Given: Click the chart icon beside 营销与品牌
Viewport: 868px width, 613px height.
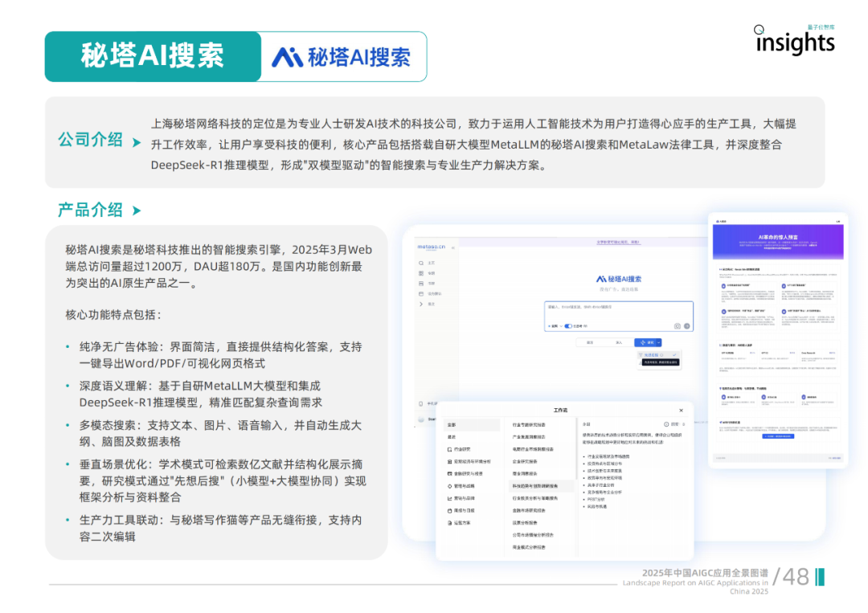Looking at the screenshot, I should pos(449,498).
